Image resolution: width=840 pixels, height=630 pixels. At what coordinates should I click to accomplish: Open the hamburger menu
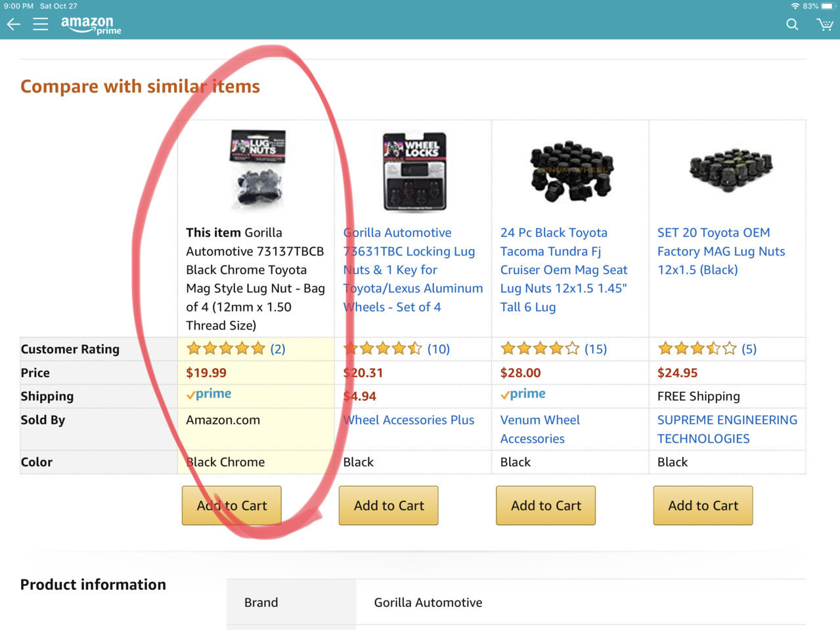coord(41,24)
